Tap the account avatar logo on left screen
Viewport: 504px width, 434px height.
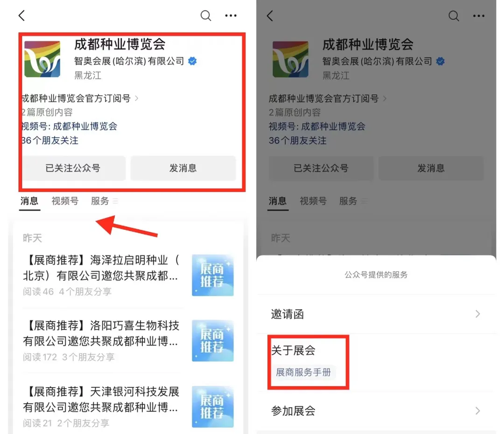(42, 59)
